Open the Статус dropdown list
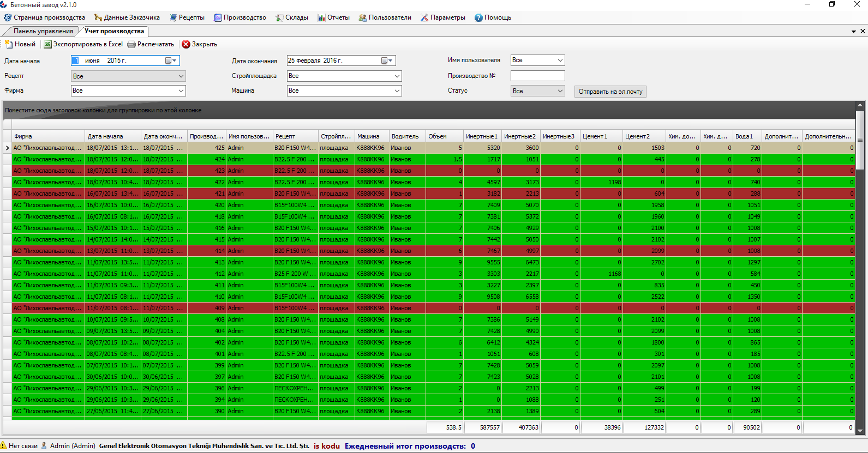Viewport: 868px width, 453px height. tap(560, 91)
